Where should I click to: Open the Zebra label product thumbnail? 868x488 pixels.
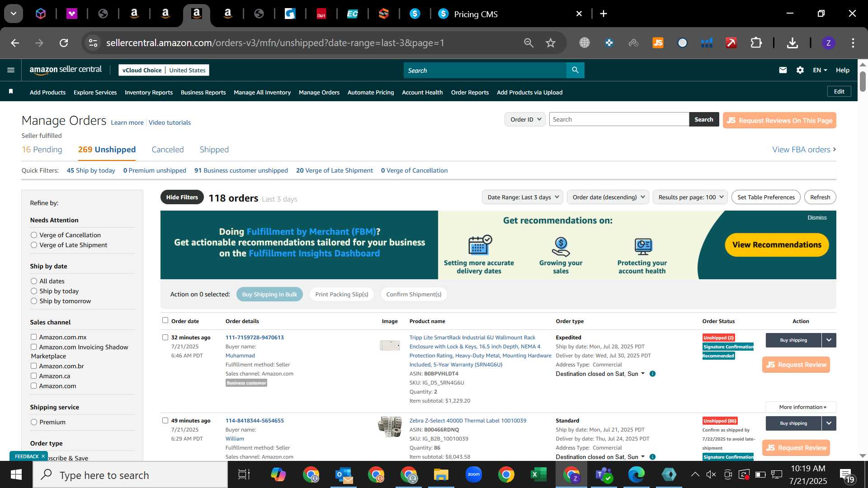pos(390,427)
